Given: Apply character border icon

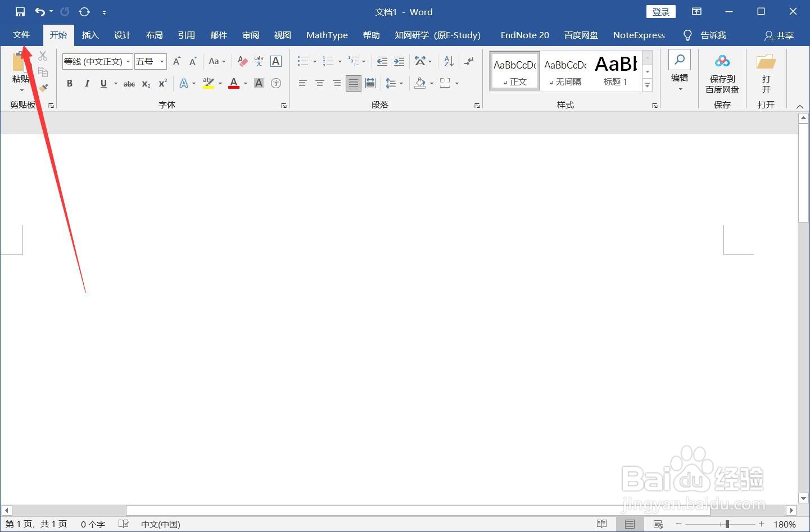Looking at the screenshot, I should tap(276, 61).
